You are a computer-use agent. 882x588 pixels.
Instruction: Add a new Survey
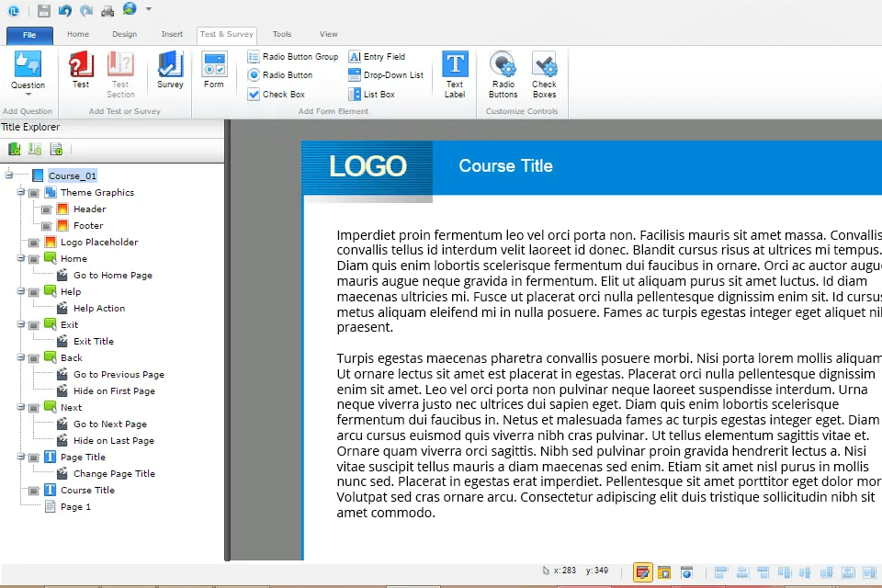pyautogui.click(x=170, y=70)
